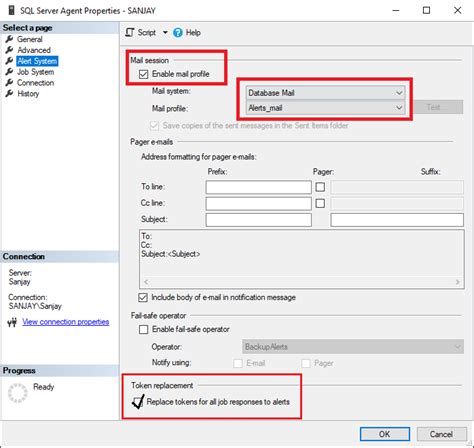Open View connection properties link
Screen dimensions: 474x448
66,322
